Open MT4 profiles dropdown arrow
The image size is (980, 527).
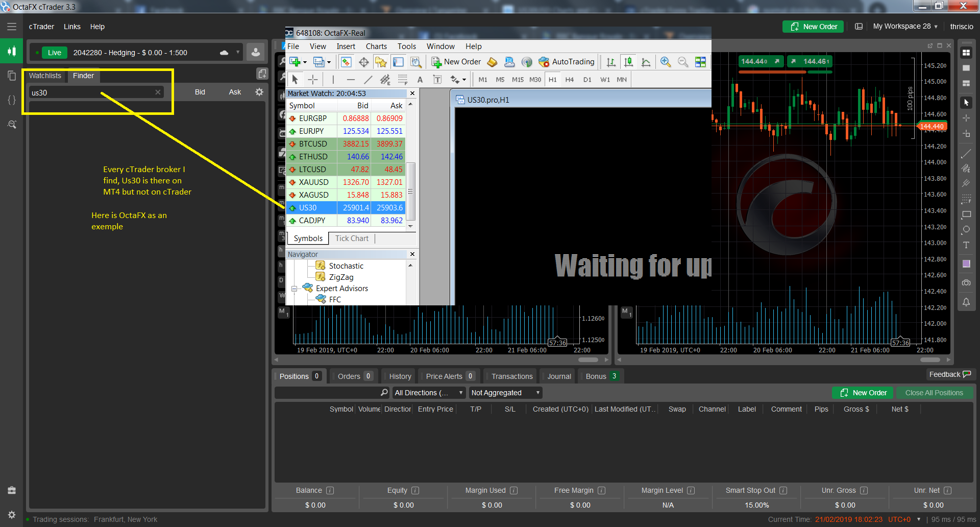coord(329,62)
